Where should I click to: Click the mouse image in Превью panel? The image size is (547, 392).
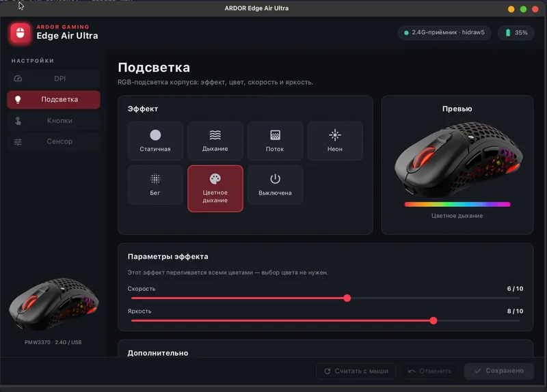(x=458, y=159)
